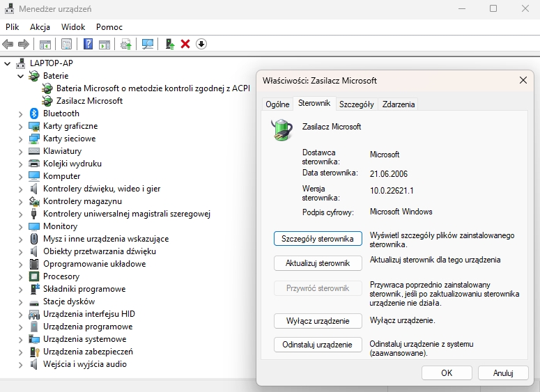Expand the Składniki programowe category
The height and width of the screenshot is (392, 540).
(21, 290)
